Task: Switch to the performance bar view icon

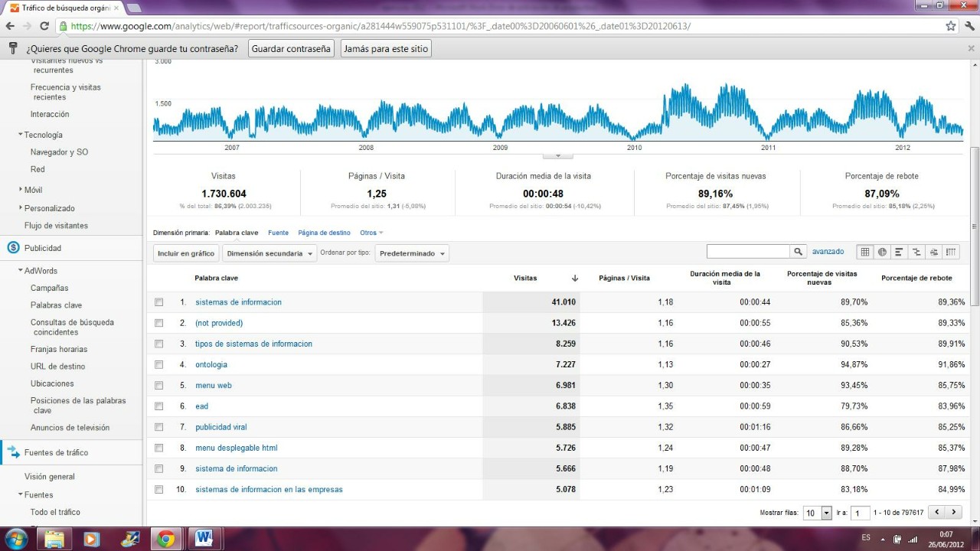Action: [899, 252]
